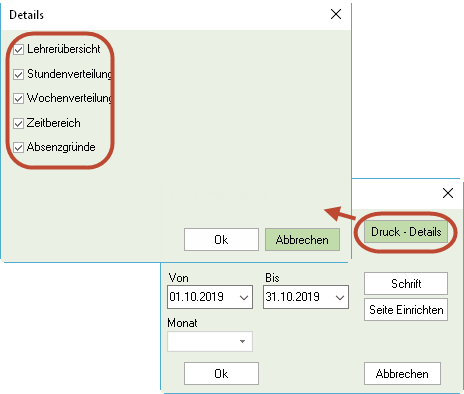Cancel the print dialog with Abbrechen
This screenshot has width=464, height=394.
pyautogui.click(x=402, y=374)
